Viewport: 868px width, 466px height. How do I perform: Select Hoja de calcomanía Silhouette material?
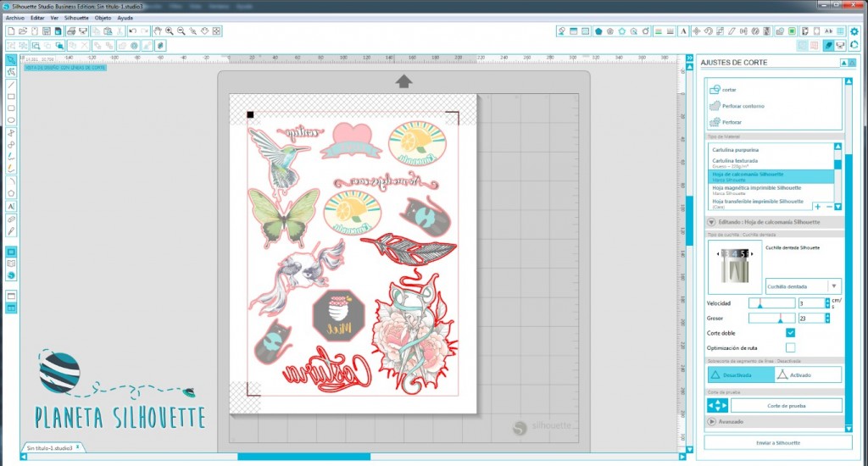(x=771, y=176)
